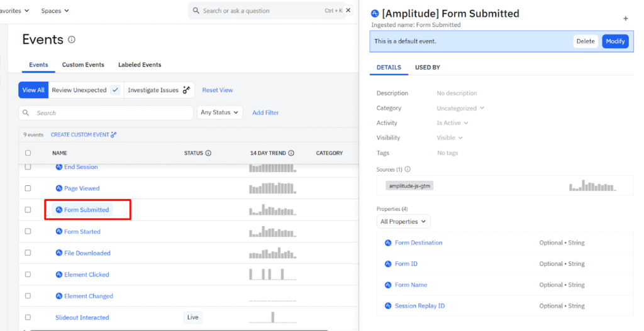The width and height of the screenshot is (644, 331).
Task: Click the Sources info icon
Action: (408, 170)
